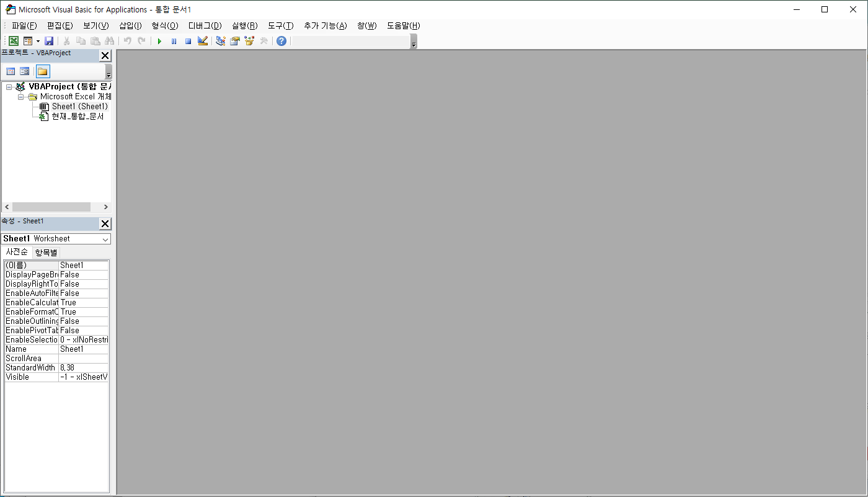Open the 실행(R) menu
The width and height of the screenshot is (868, 497).
pyautogui.click(x=245, y=25)
